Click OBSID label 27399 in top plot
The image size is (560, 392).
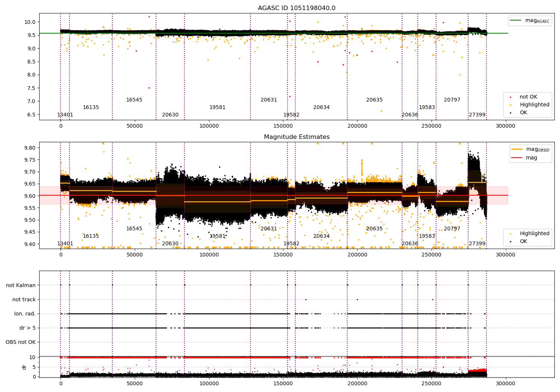click(x=477, y=115)
